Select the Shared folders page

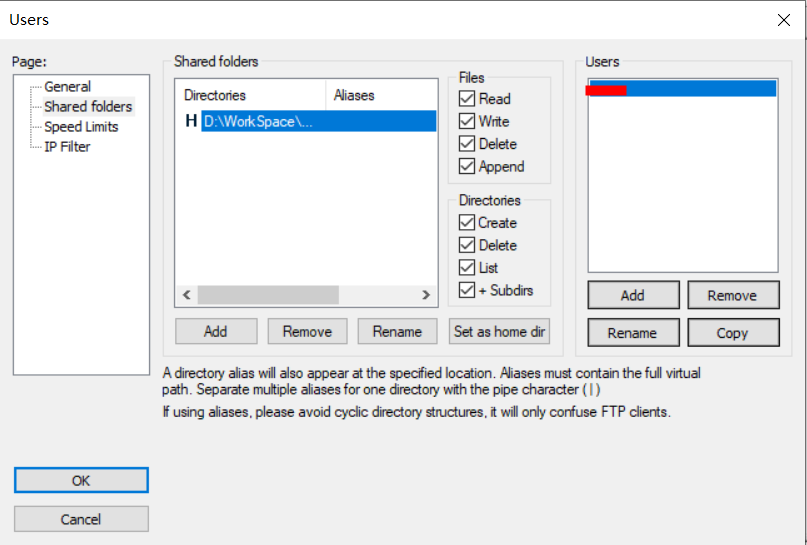tap(88, 107)
